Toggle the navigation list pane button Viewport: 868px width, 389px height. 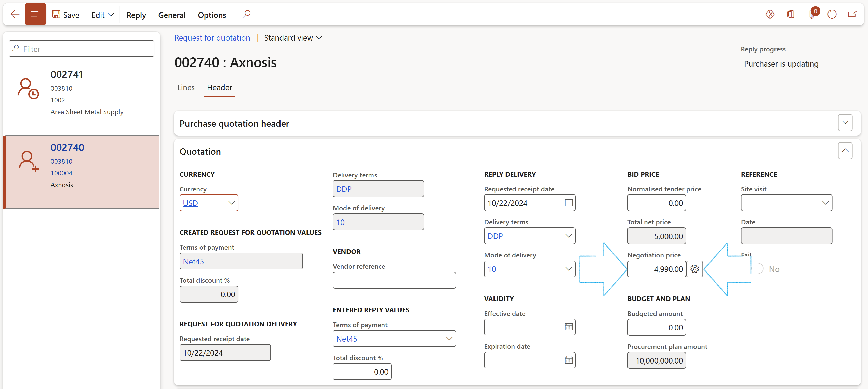pyautogui.click(x=35, y=15)
